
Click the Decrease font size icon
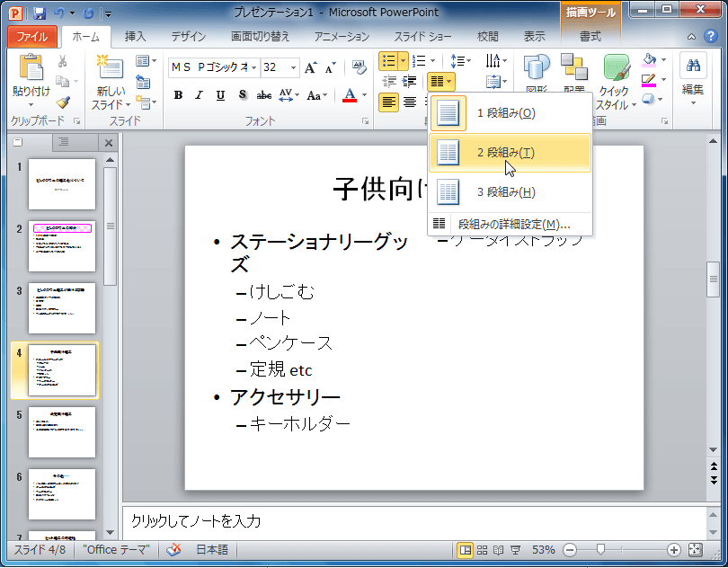pyautogui.click(x=330, y=67)
